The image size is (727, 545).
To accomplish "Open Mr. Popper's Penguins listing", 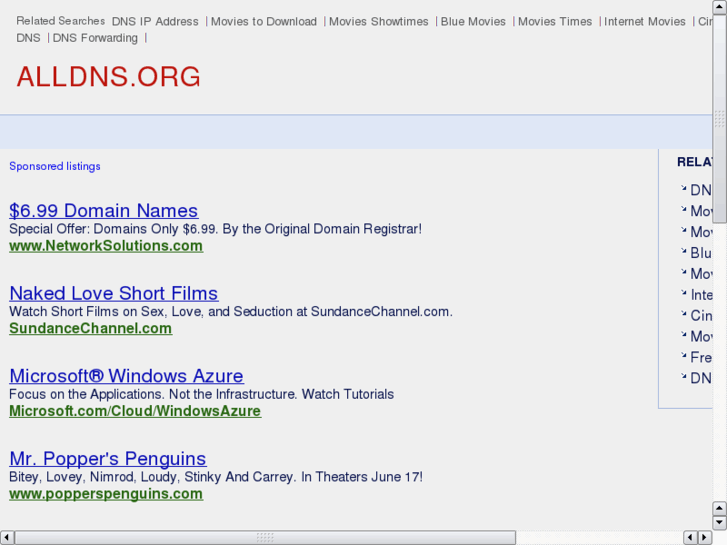I will tap(108, 458).
